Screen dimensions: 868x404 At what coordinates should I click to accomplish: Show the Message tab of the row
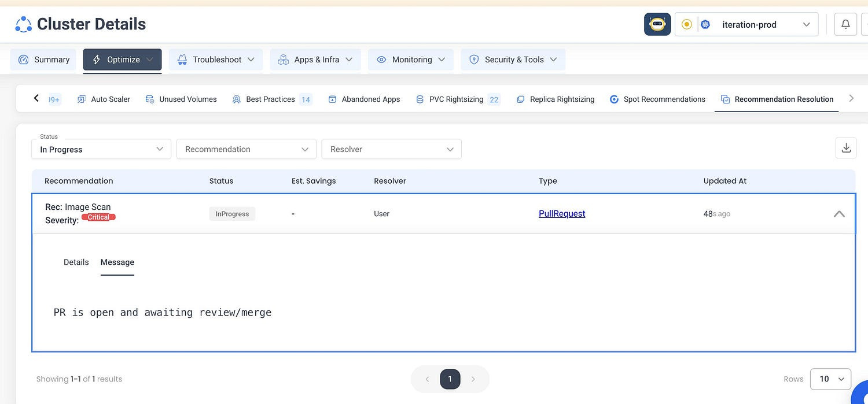coord(117,262)
